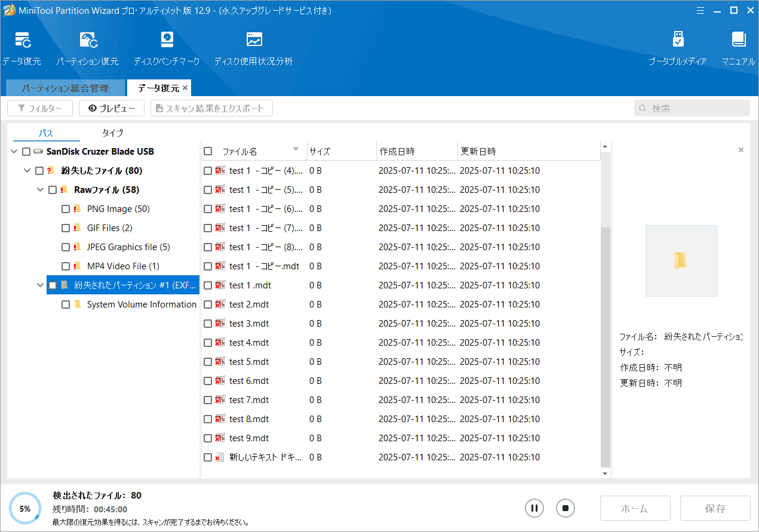
Task: Switch to the パーティション総合管理 tab
Action: [x=65, y=88]
